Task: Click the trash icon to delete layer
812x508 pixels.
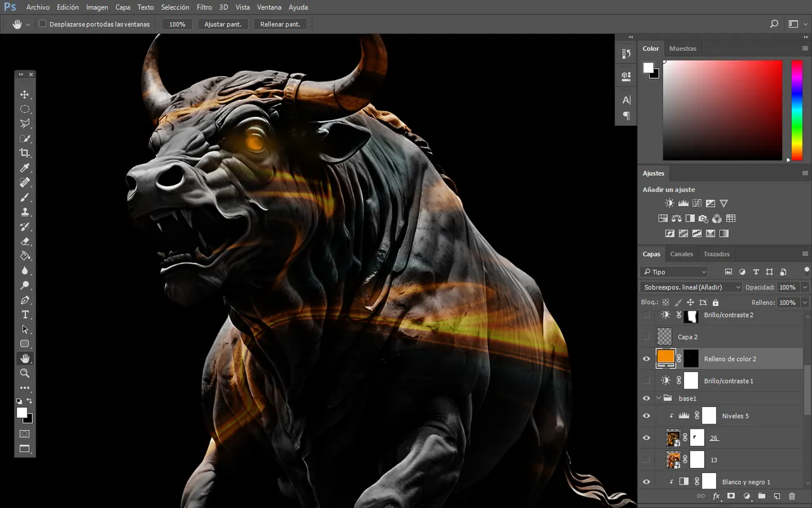Action: click(792, 496)
